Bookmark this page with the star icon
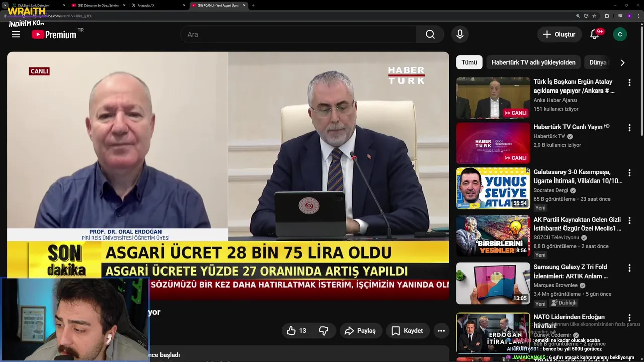The width and height of the screenshot is (644, 362). 594,16
